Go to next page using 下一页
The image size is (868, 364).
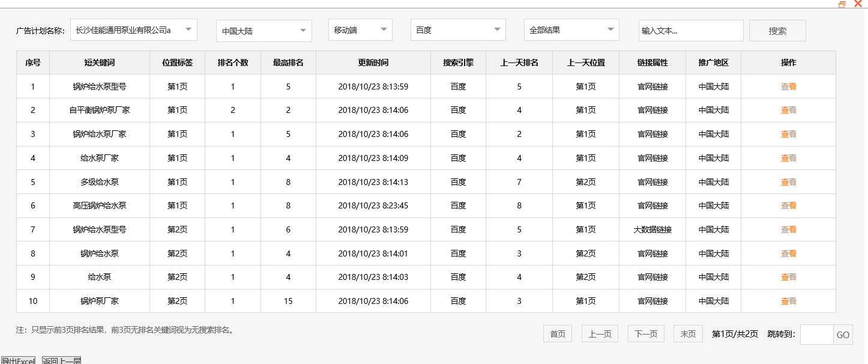pos(645,334)
